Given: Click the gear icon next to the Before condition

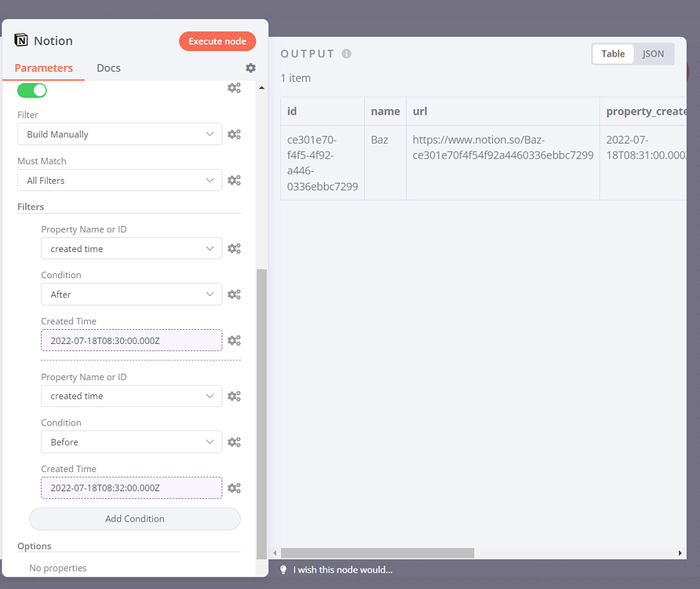Looking at the screenshot, I should (x=234, y=441).
